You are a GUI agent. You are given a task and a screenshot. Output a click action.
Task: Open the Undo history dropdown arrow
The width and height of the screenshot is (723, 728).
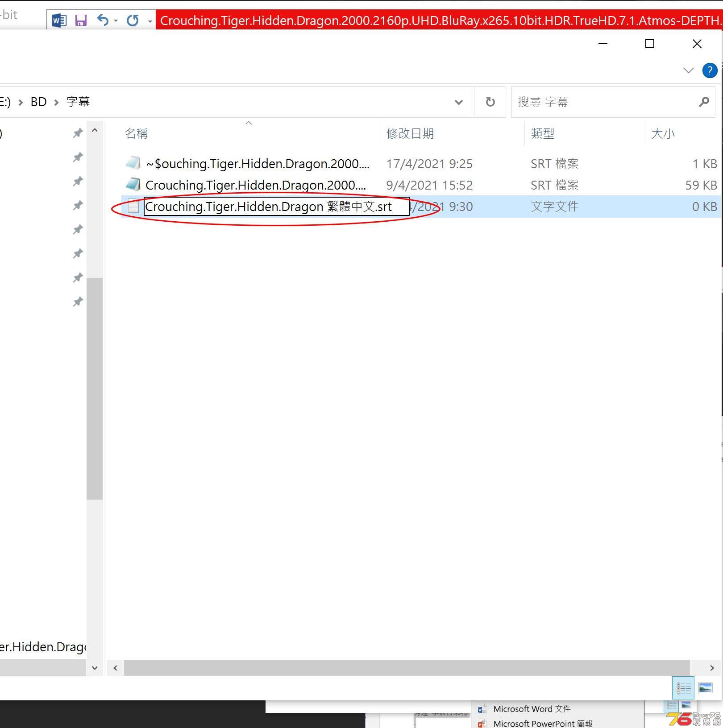(x=116, y=21)
